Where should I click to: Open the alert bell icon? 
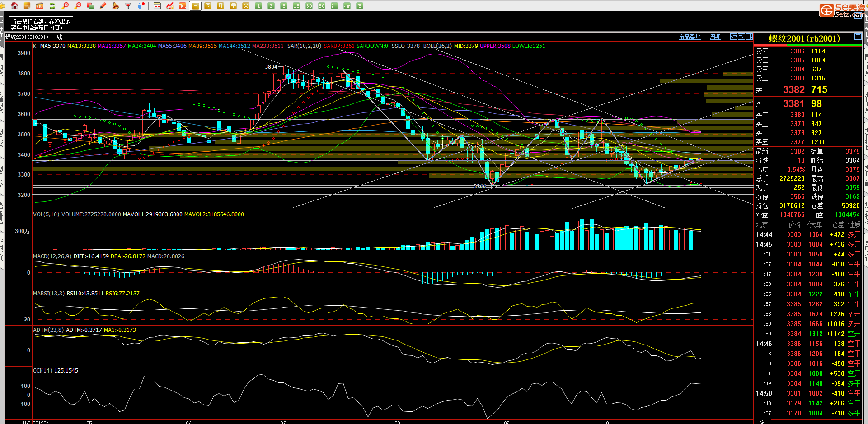tap(116, 6)
